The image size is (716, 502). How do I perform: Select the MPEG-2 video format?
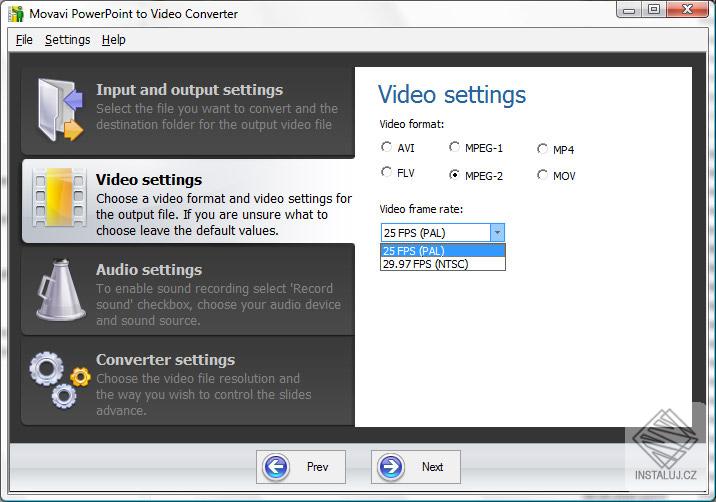click(x=454, y=175)
